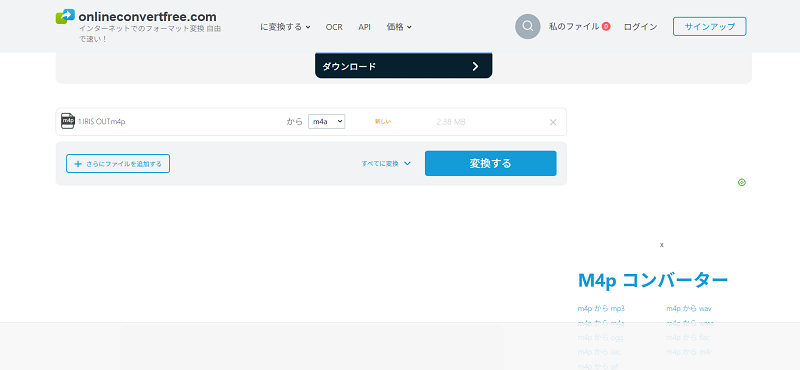Open 私のファイル page
The width and height of the screenshot is (800, 370).
point(574,27)
